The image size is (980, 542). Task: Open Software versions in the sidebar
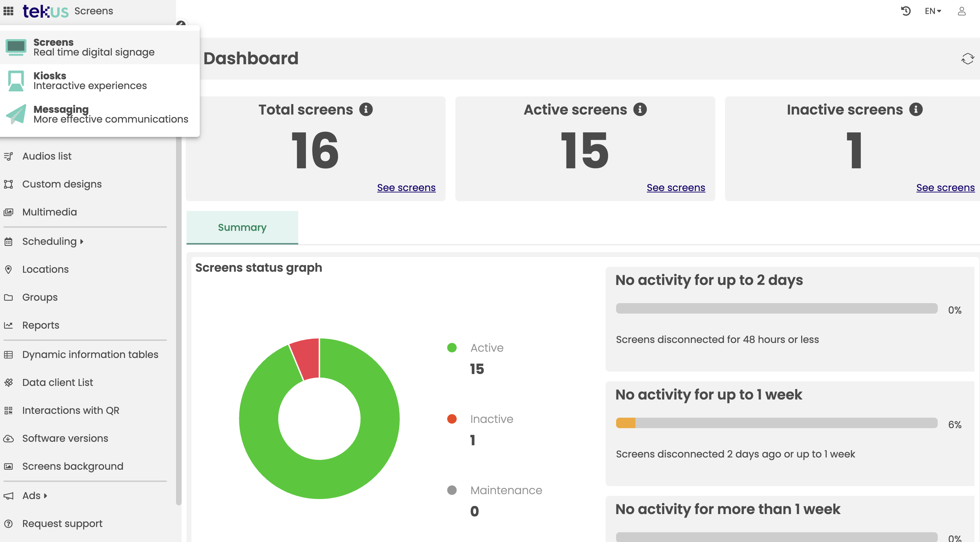(x=65, y=438)
